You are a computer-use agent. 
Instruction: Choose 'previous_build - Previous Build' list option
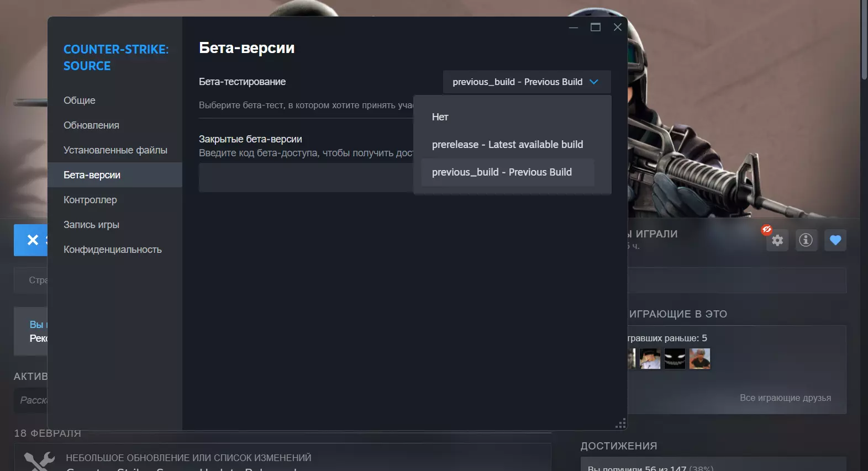(508, 172)
